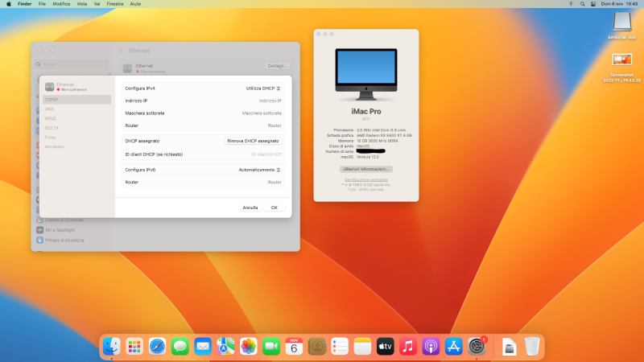Select SANDISK drive icon on desktop

pyautogui.click(x=621, y=22)
